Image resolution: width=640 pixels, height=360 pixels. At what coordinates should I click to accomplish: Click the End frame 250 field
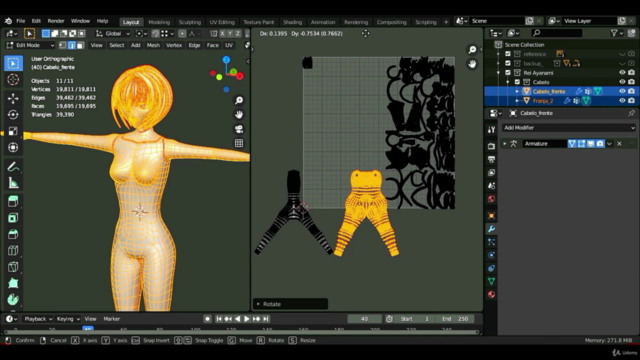456,319
